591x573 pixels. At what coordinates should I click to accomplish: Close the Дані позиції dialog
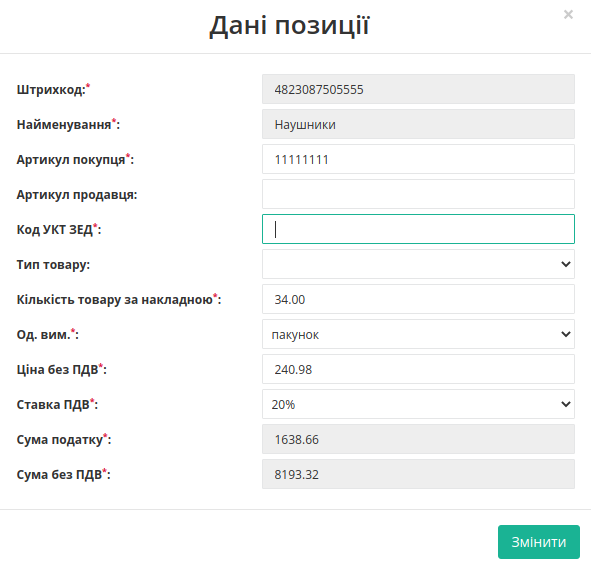pos(568,15)
